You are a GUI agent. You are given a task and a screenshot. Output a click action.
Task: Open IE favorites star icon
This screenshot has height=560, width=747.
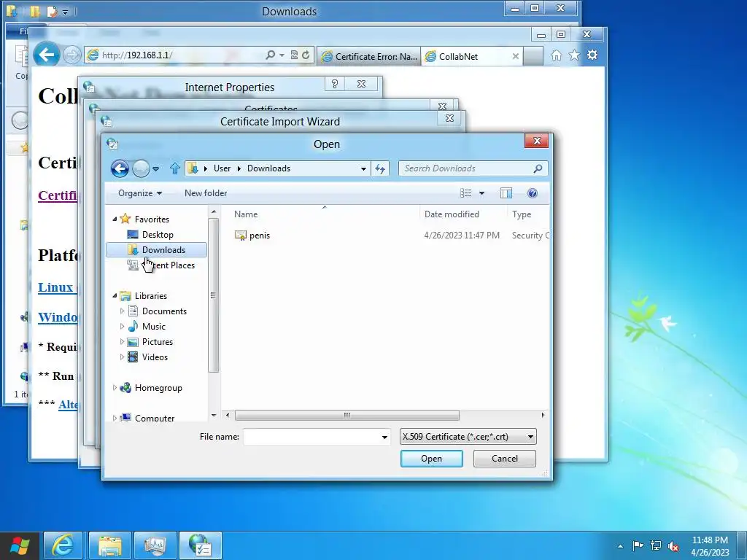pyautogui.click(x=575, y=55)
